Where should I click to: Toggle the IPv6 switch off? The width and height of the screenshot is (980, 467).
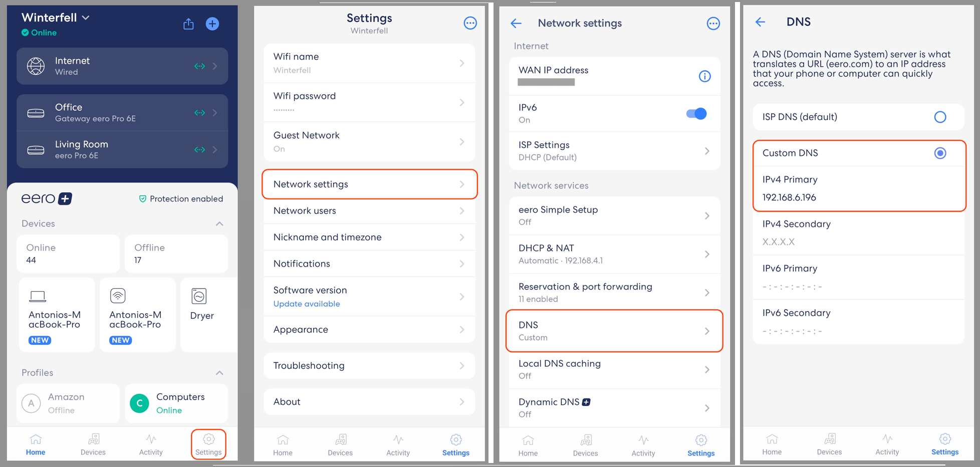(x=696, y=114)
